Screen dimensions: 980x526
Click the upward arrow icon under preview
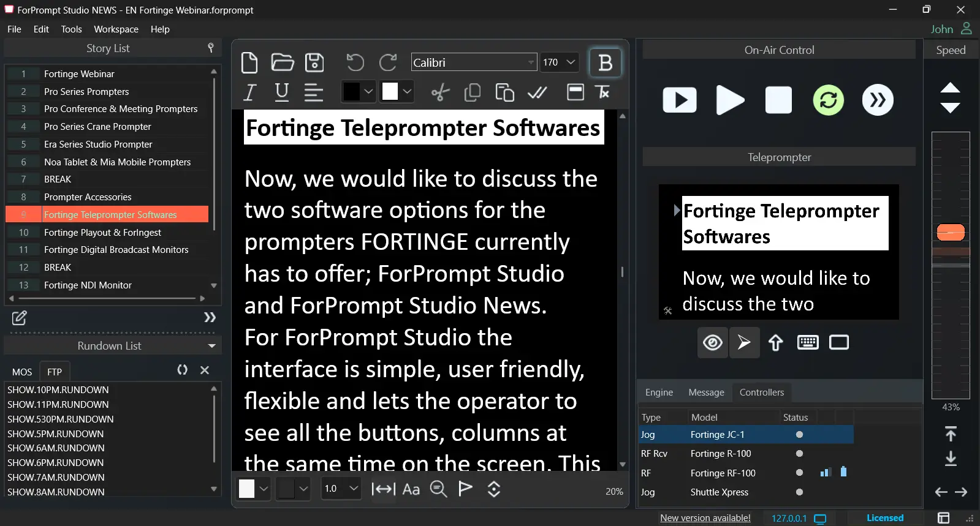pos(776,342)
